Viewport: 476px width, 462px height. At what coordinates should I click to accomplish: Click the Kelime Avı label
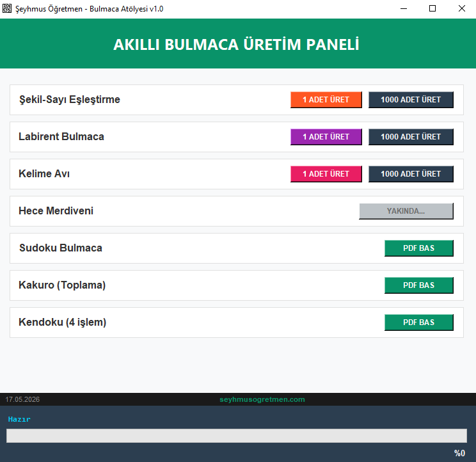click(44, 173)
